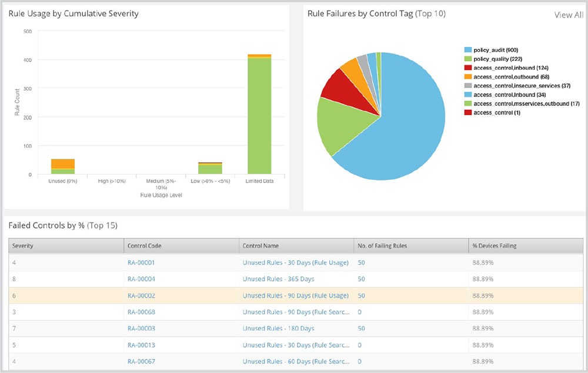Click severity value 8 in the RA-00004 row

pos(14,279)
